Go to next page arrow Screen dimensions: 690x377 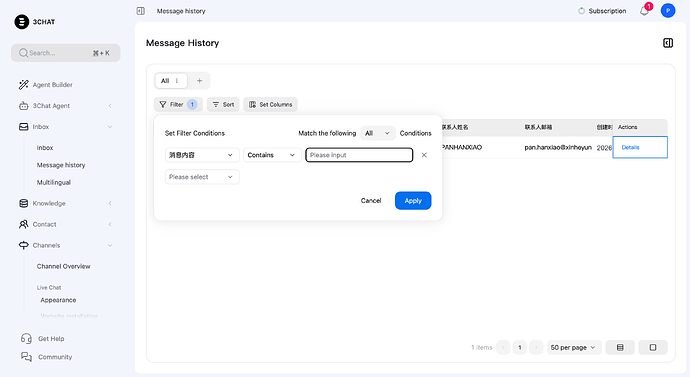pyautogui.click(x=536, y=348)
